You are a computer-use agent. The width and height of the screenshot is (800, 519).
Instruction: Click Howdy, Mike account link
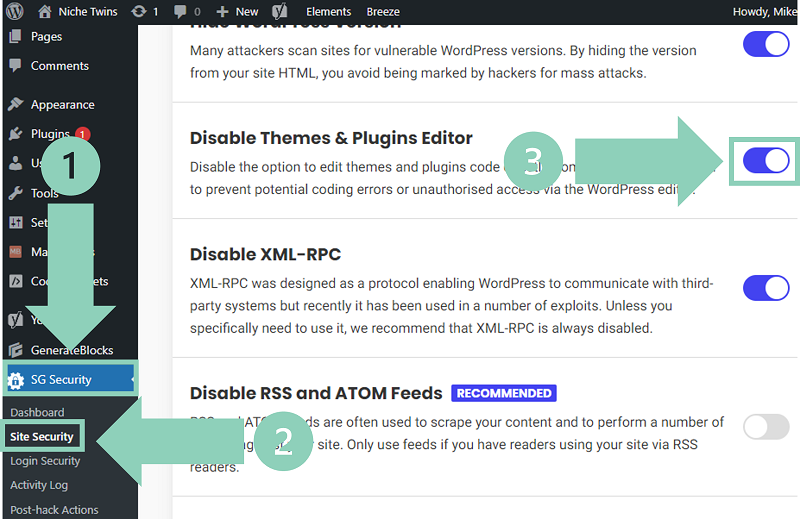point(765,11)
